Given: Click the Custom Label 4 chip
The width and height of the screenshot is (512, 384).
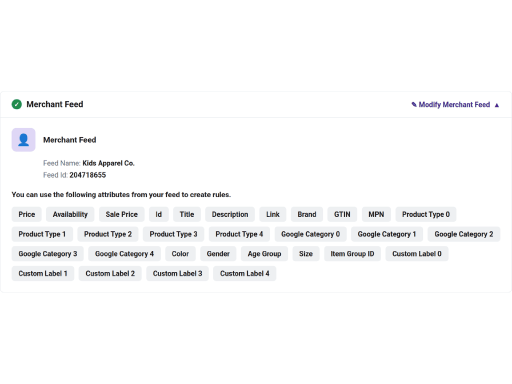Looking at the screenshot, I should click(245, 273).
